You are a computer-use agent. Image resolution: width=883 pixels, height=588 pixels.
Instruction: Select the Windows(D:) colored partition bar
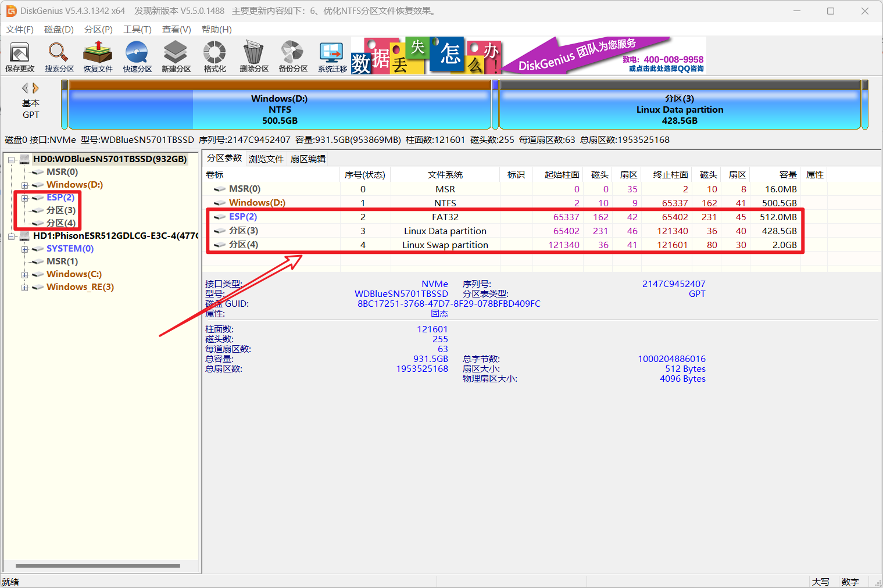click(279, 105)
